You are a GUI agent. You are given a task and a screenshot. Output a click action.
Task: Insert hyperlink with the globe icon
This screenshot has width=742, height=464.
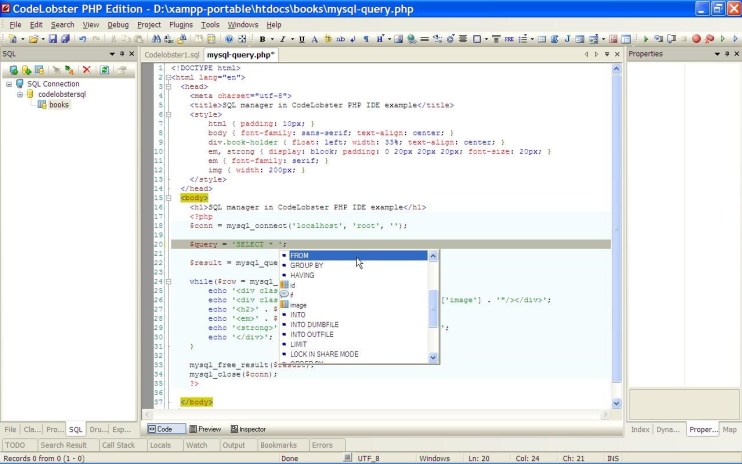[411, 39]
